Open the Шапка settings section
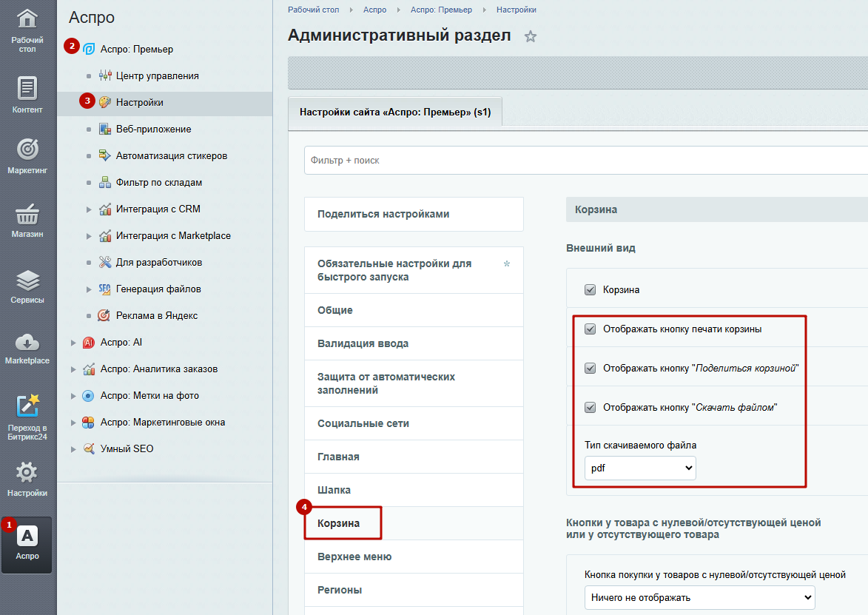 pyautogui.click(x=414, y=490)
